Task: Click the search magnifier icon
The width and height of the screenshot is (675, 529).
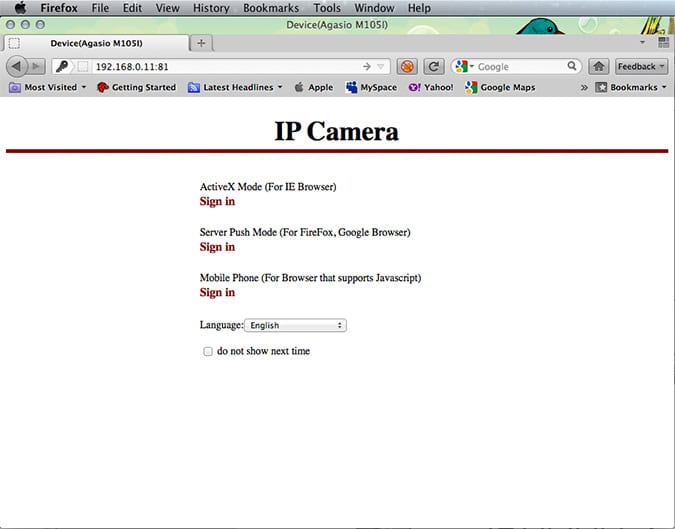Action: (572, 66)
